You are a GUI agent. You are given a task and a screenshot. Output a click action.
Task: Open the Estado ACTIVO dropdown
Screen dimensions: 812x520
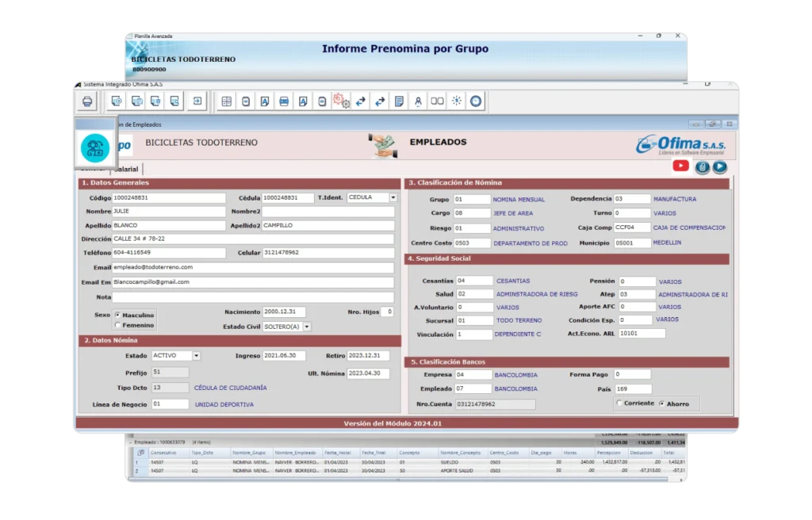(x=197, y=356)
